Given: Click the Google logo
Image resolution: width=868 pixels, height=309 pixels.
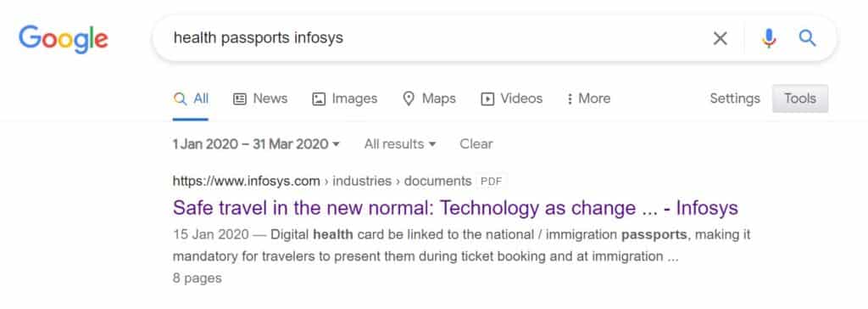Looking at the screenshot, I should point(63,39).
